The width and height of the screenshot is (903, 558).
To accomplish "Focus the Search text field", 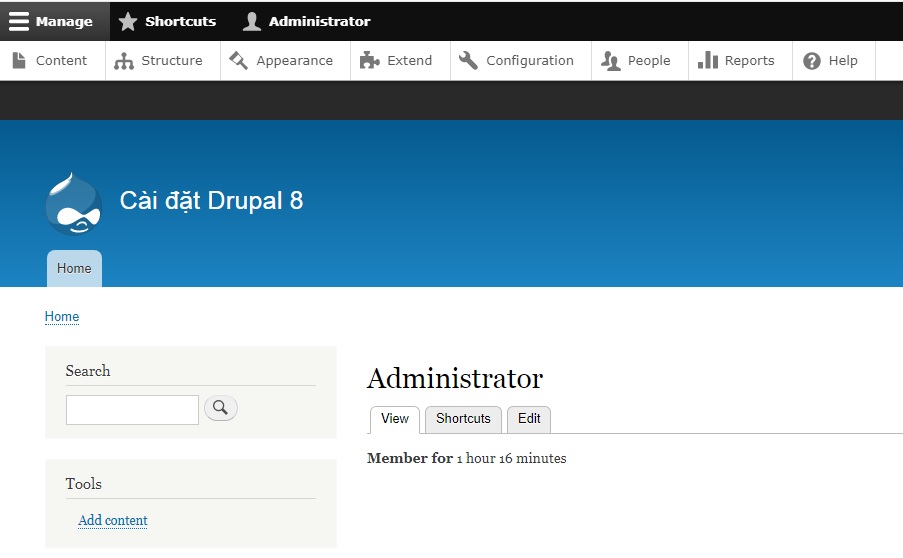I will tap(132, 410).
